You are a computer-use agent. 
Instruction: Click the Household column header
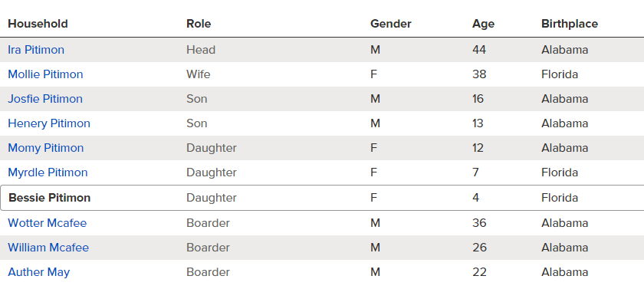[38, 24]
